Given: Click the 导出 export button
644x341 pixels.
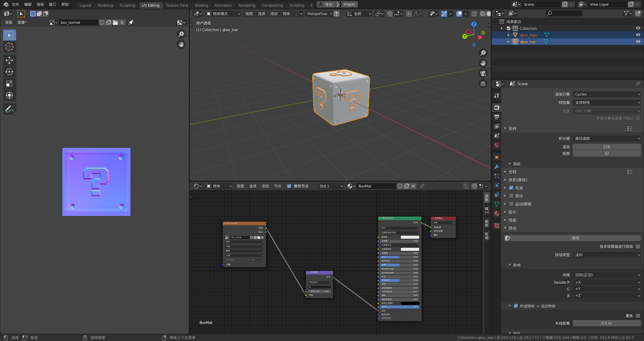Looking at the screenshot, I should click(326, 4).
